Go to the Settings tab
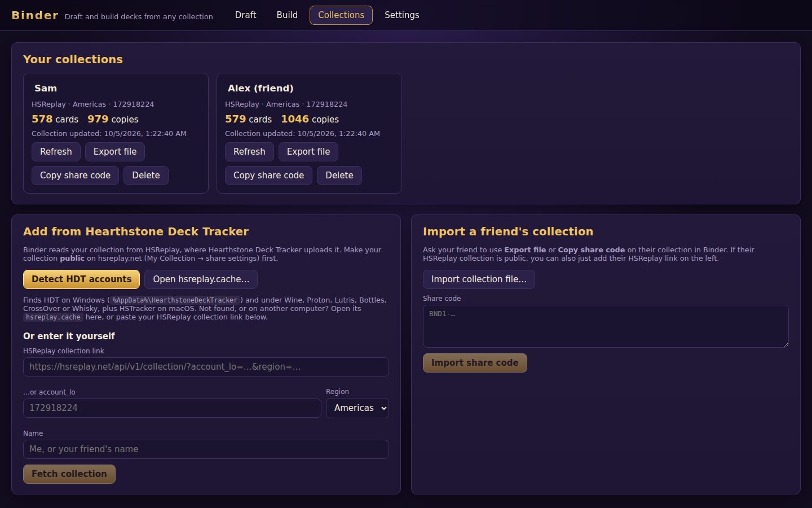812x508 pixels. click(x=402, y=15)
